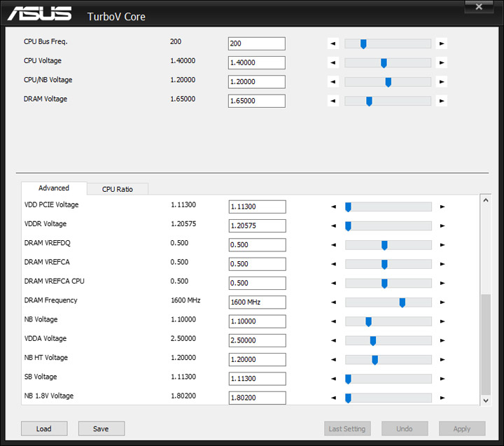Close the TurboV Core window
This screenshot has width=504, height=446.
[x=479, y=6]
